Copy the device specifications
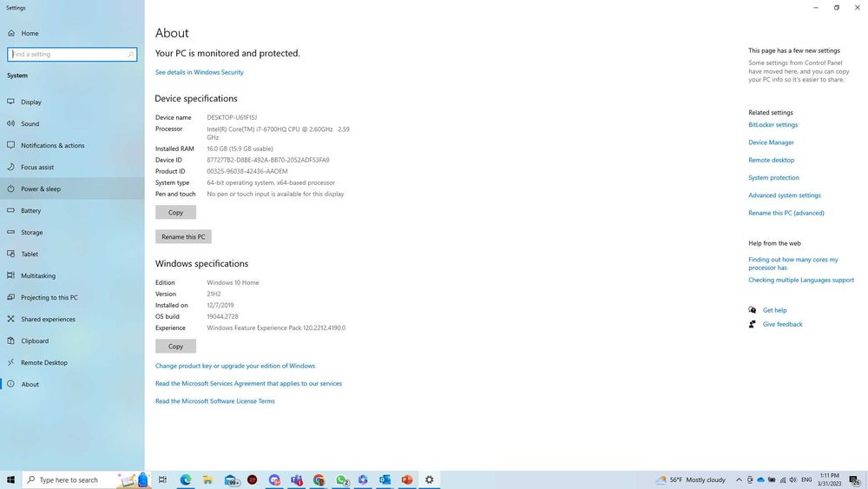The image size is (868, 489). point(175,212)
